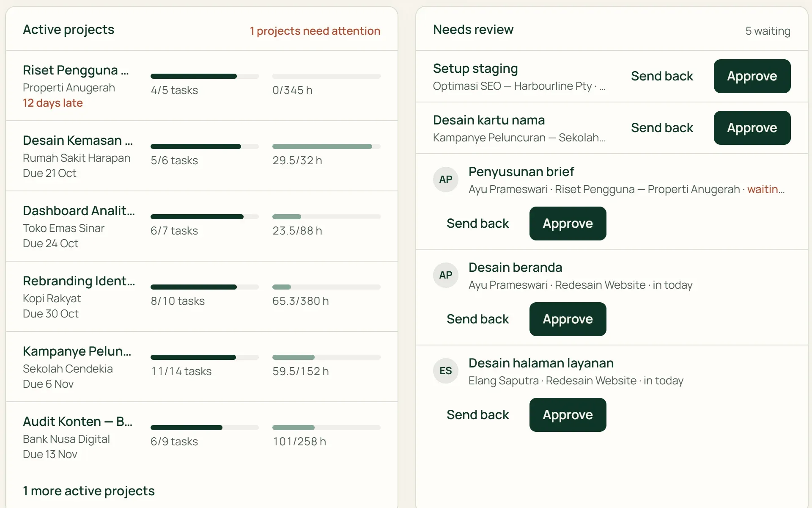Screen dimensions: 812x508
Task: Select the 'Bank Nusa Digital' client name
Action: pos(66,439)
